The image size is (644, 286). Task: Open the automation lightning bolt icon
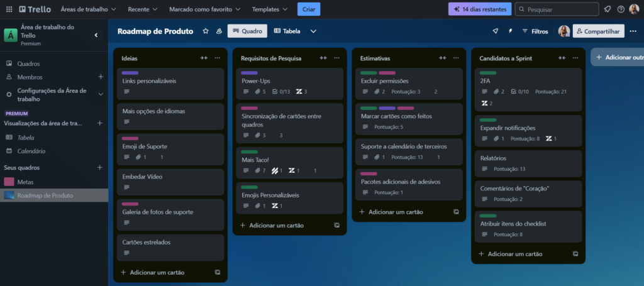coord(510,31)
